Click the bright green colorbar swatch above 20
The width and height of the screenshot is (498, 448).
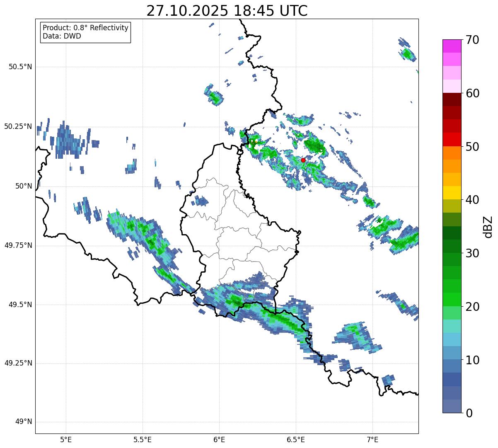click(x=452, y=299)
